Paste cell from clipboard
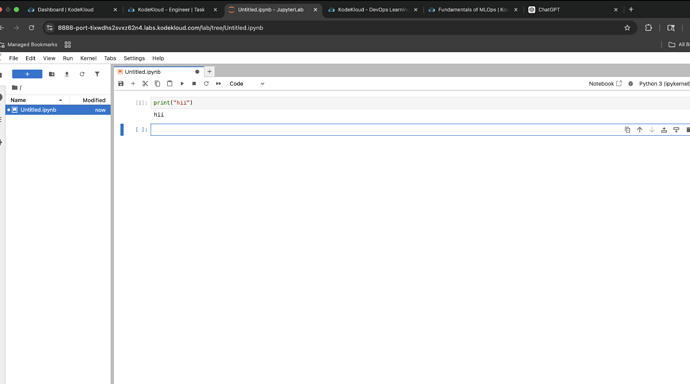The height and width of the screenshot is (384, 690). coord(169,84)
